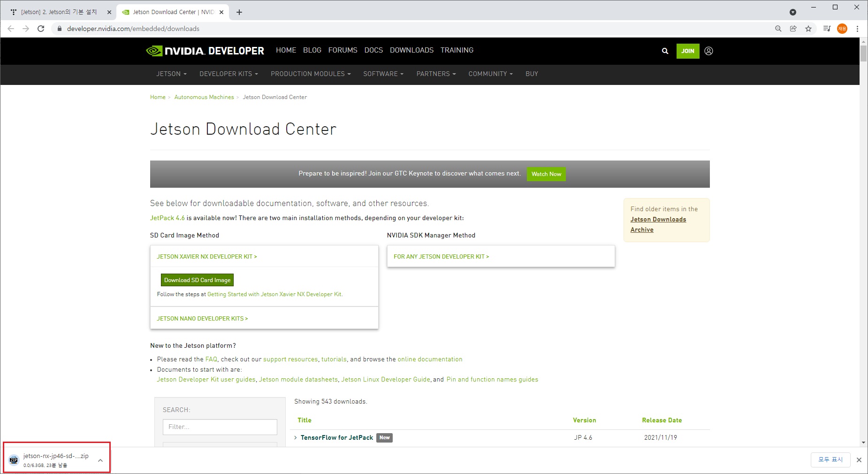The height and width of the screenshot is (474, 868).
Task: Open Pin and function names guides link
Action: pyautogui.click(x=492, y=379)
